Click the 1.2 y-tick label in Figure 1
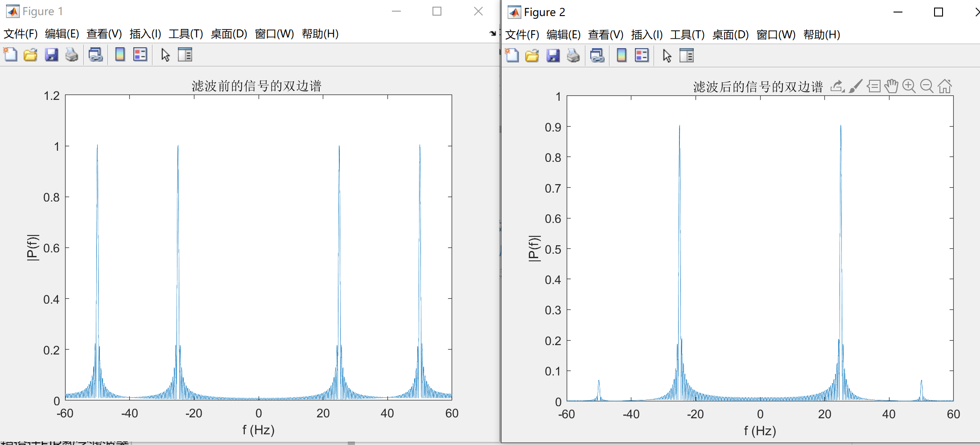Screen dimensions: 980x445 coord(52,95)
